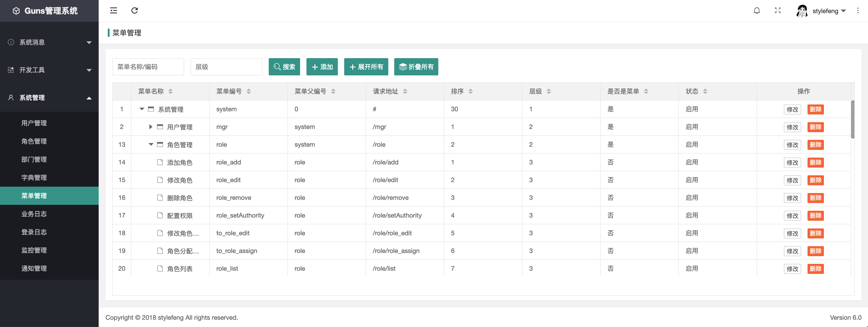Viewport: 868px width, 327px height.
Task: Click 删除 for the role_edit row
Action: coord(815,180)
